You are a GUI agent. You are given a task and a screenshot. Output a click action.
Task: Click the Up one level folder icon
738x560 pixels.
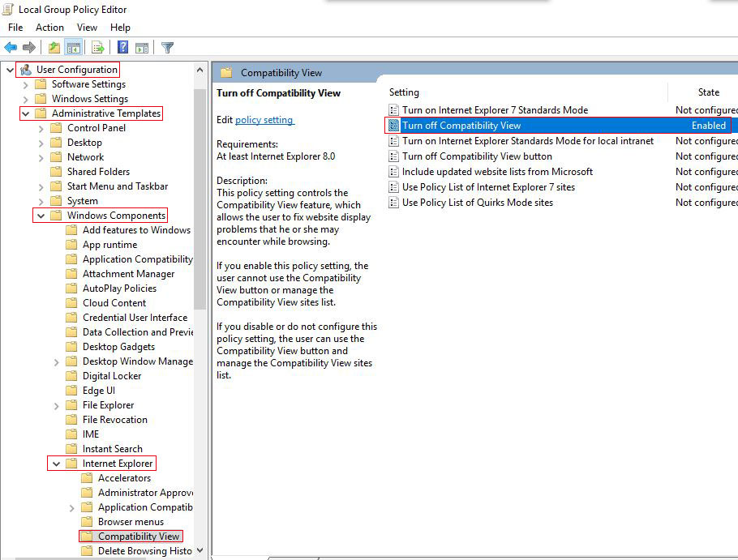[54, 47]
